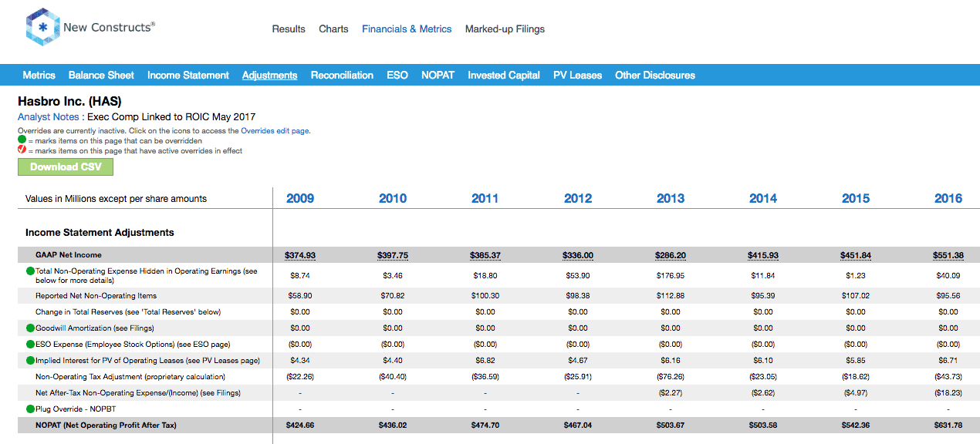Open the NOPAT sub-tab
The height and width of the screenshot is (444, 980).
438,76
